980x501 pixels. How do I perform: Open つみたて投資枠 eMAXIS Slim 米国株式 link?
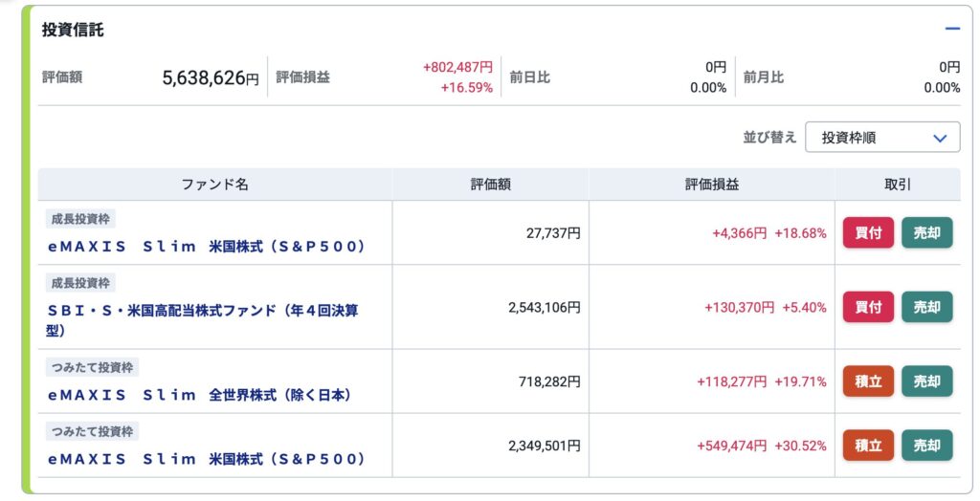point(207,458)
